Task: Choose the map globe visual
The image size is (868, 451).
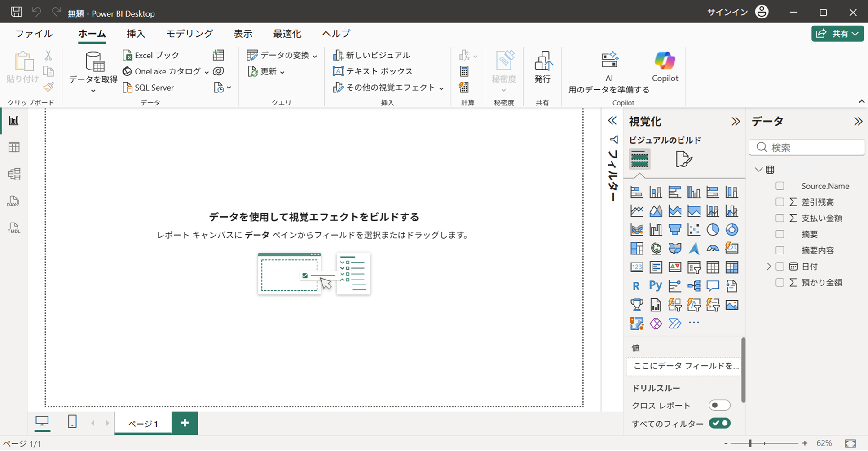Action: click(x=656, y=248)
